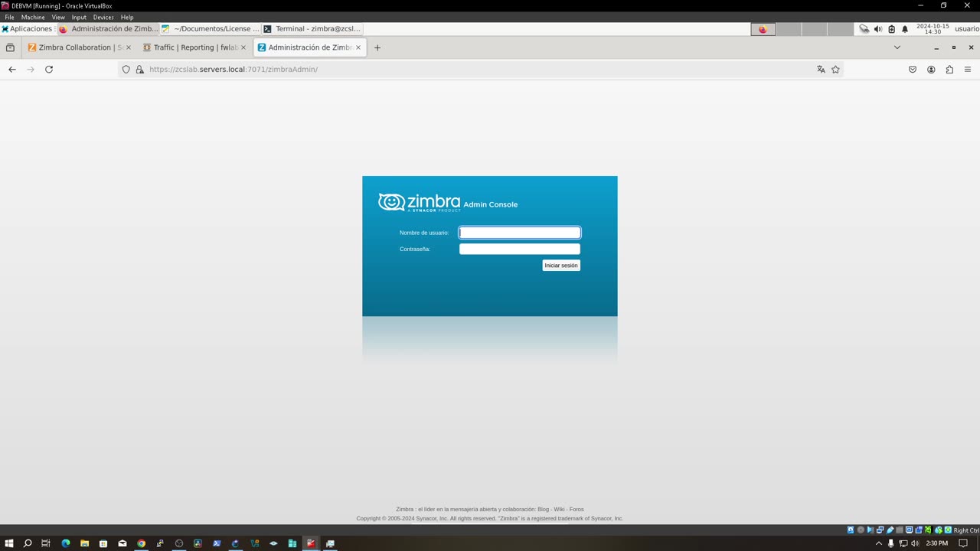980x551 pixels.
Task: Switch to Terminal - zimbra@zcsl window
Action: (x=312, y=29)
